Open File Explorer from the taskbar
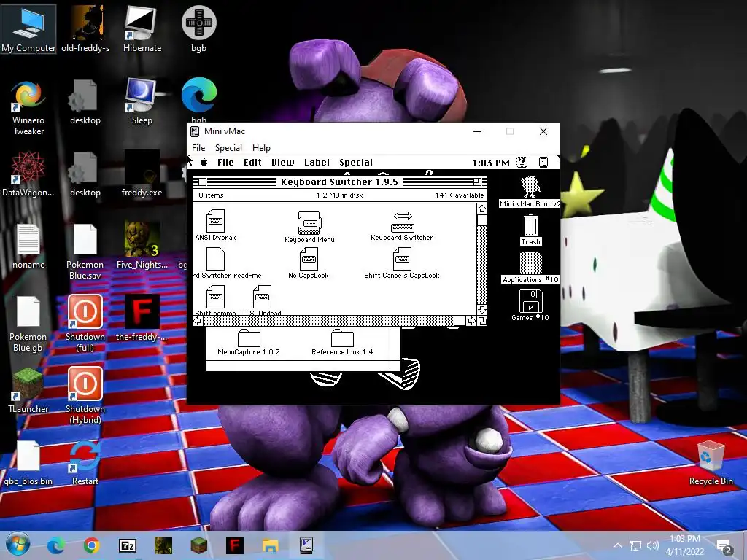 [270, 545]
